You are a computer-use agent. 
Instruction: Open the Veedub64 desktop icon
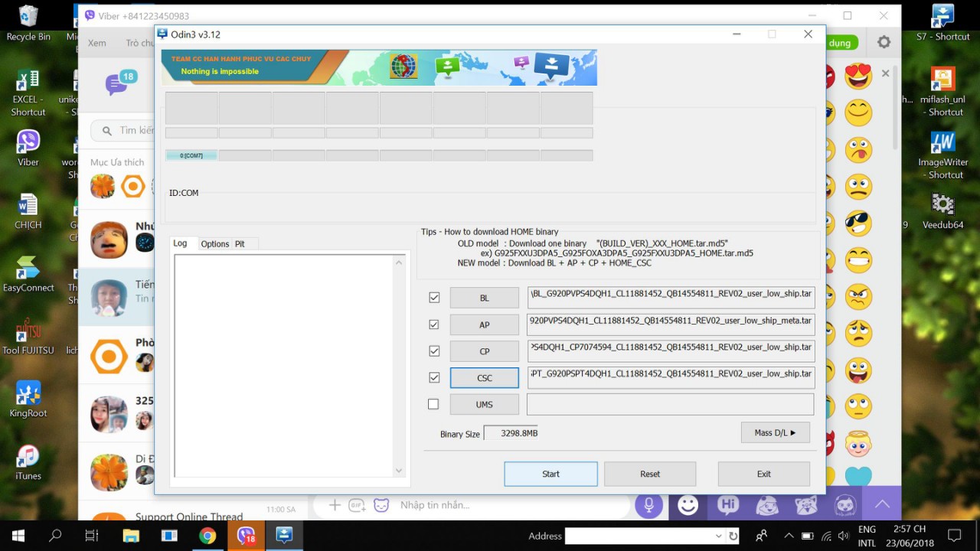942,212
